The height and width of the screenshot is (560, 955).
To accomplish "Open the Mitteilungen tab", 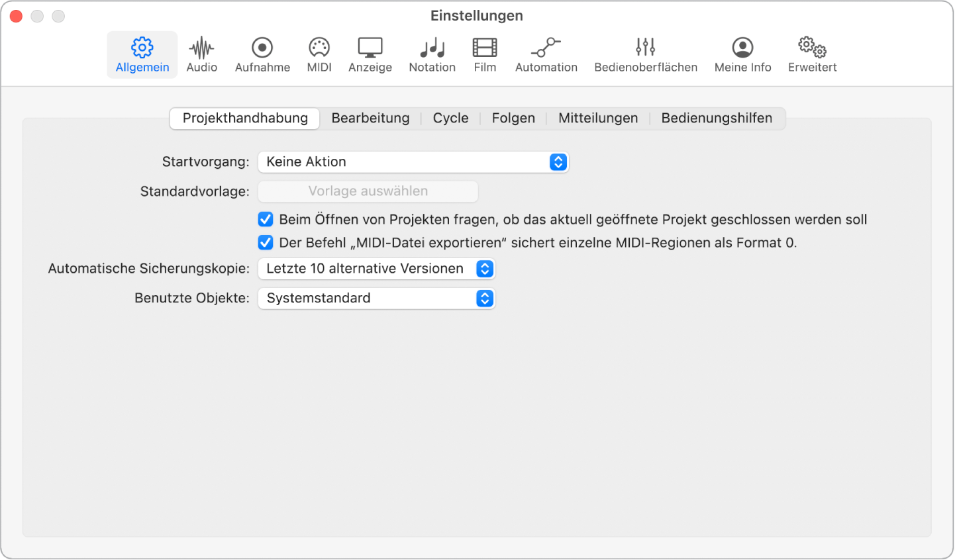I will [x=597, y=118].
